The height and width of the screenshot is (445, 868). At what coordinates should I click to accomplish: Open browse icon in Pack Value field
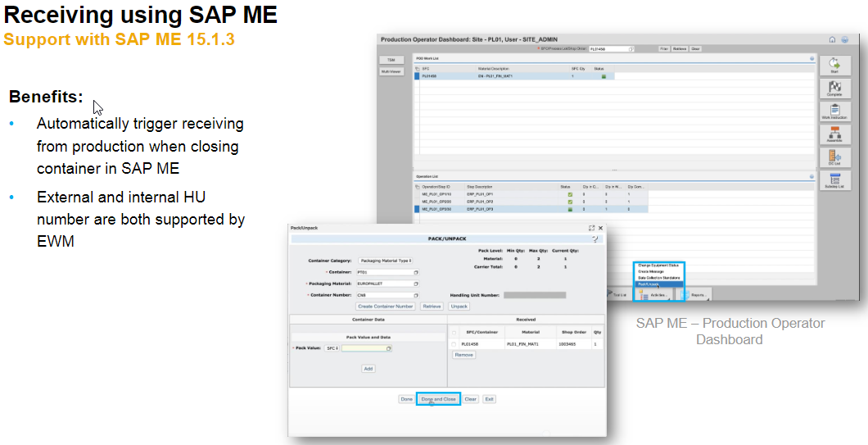(389, 348)
